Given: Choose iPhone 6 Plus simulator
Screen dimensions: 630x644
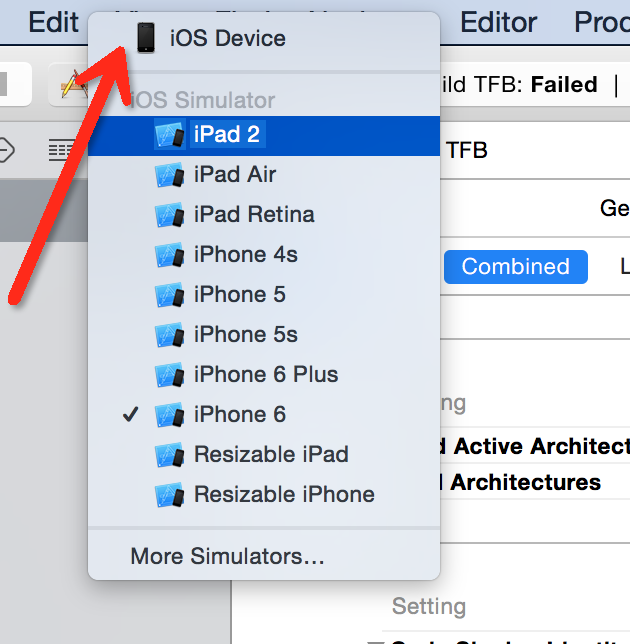Looking at the screenshot, I should pos(264,375).
